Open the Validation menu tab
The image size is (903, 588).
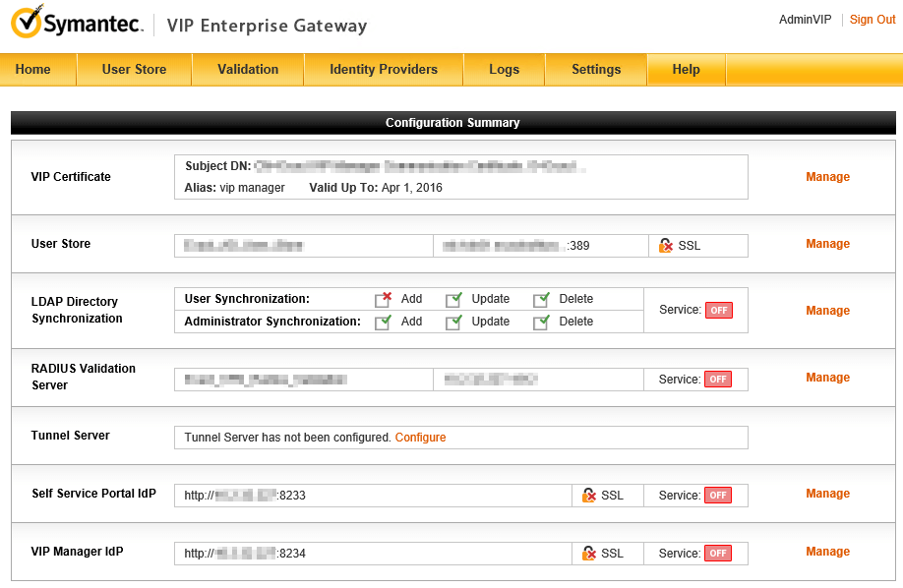(248, 70)
